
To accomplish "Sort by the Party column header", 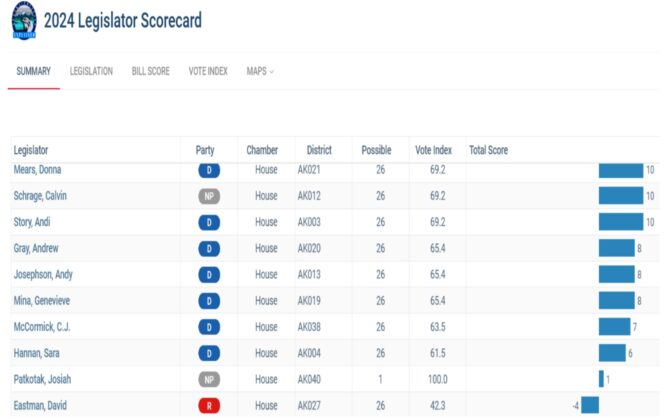I will pyautogui.click(x=205, y=150).
